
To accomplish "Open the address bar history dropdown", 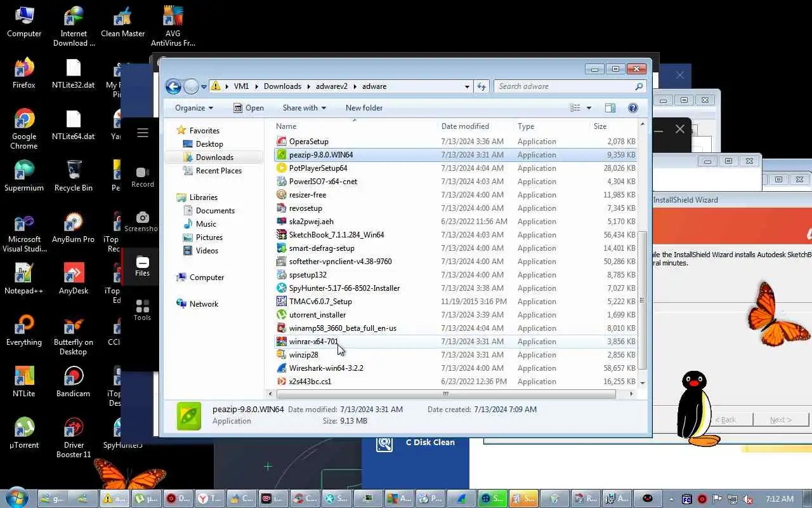I will tap(467, 86).
